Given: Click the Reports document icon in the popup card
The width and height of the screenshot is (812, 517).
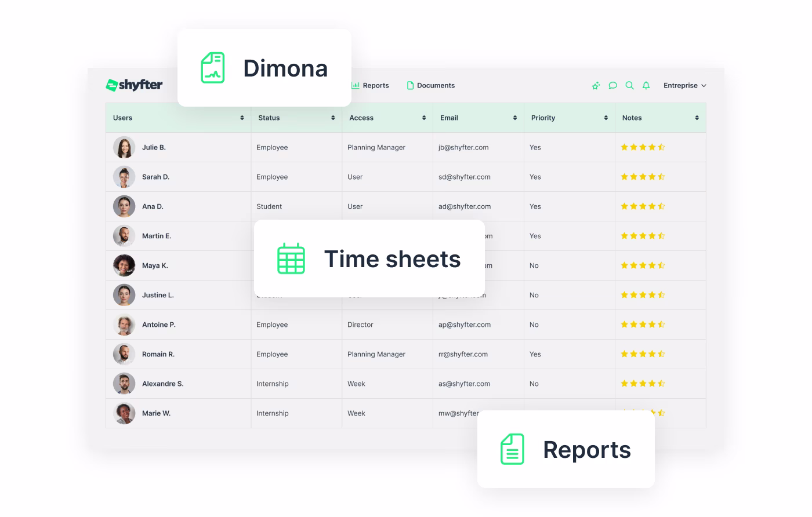Looking at the screenshot, I should 512,449.
